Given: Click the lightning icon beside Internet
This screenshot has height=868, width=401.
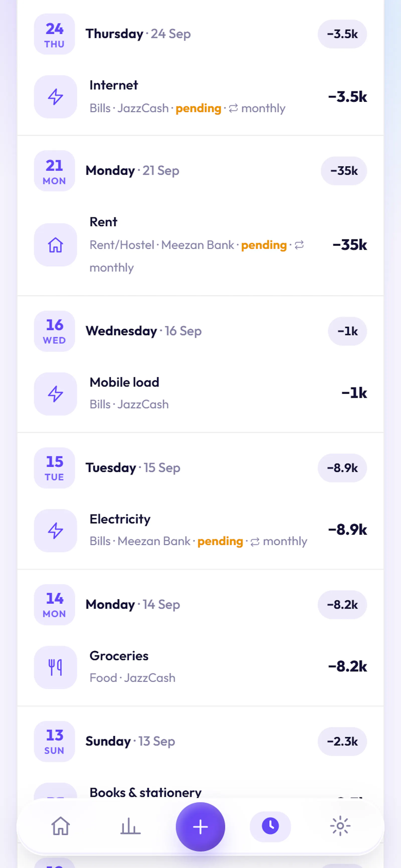Looking at the screenshot, I should coord(56,97).
